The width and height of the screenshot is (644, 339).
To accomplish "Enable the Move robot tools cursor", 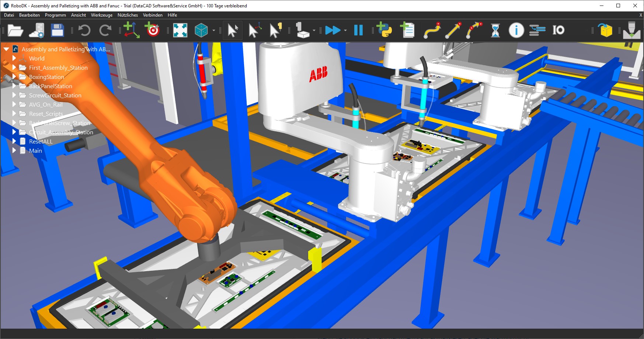I will [x=275, y=30].
